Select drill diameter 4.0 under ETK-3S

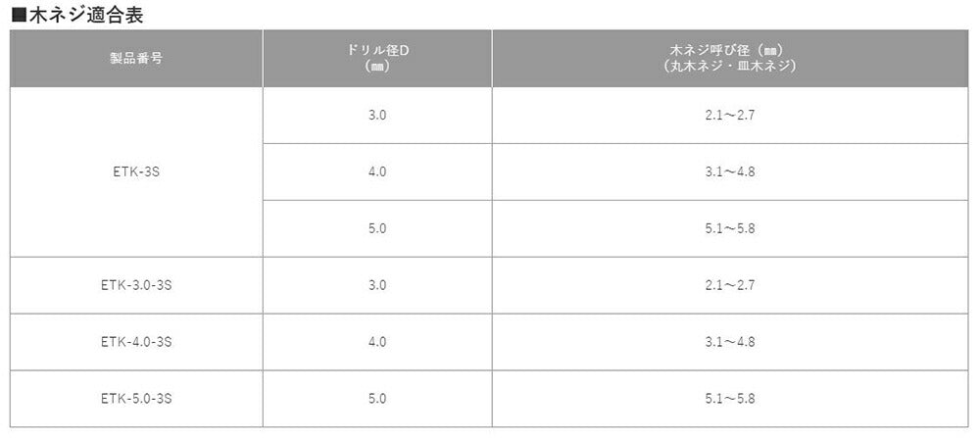(x=377, y=171)
